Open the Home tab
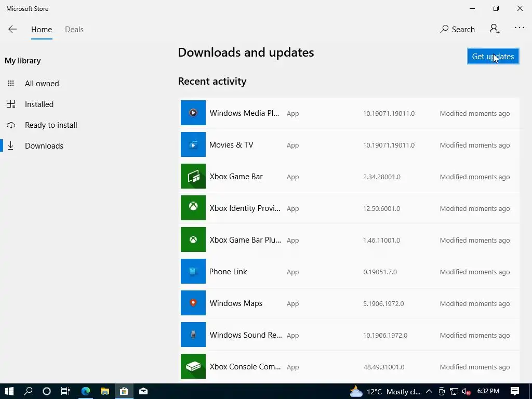532x399 pixels. point(42,30)
